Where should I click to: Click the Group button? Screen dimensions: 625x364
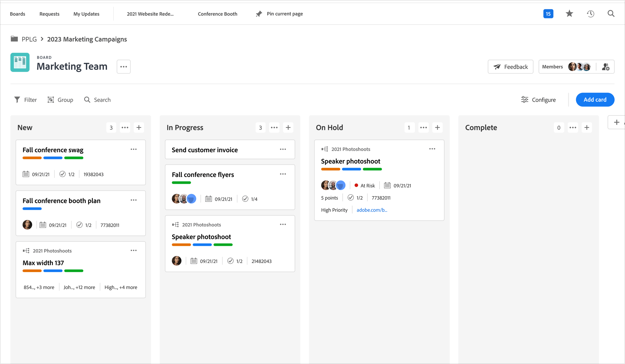60,100
